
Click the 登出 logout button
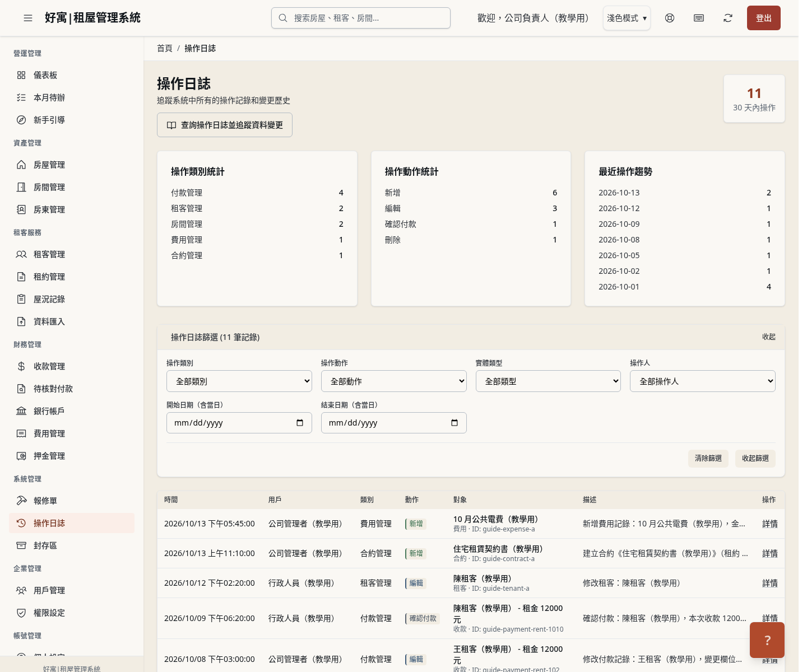764,18
